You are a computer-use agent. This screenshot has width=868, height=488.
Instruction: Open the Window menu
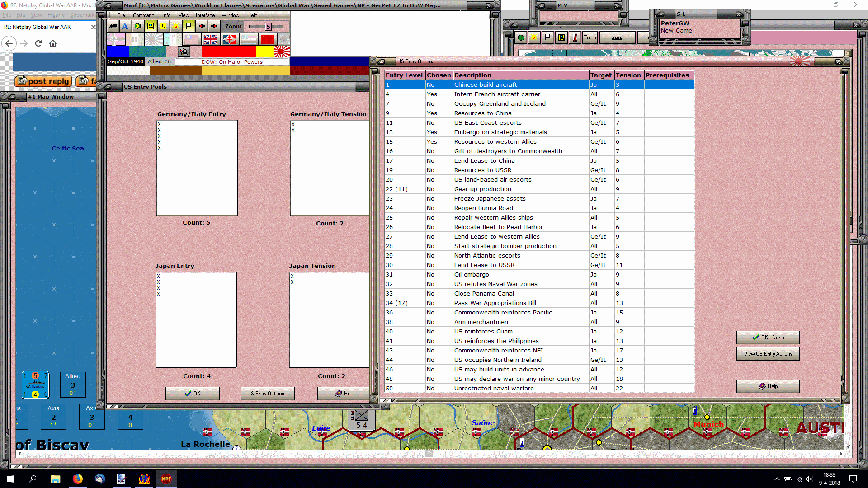230,15
